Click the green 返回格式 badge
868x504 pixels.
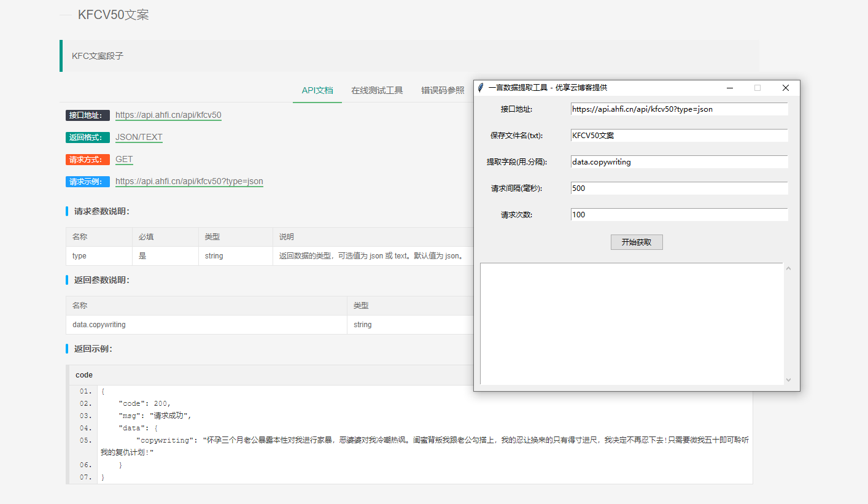click(87, 138)
